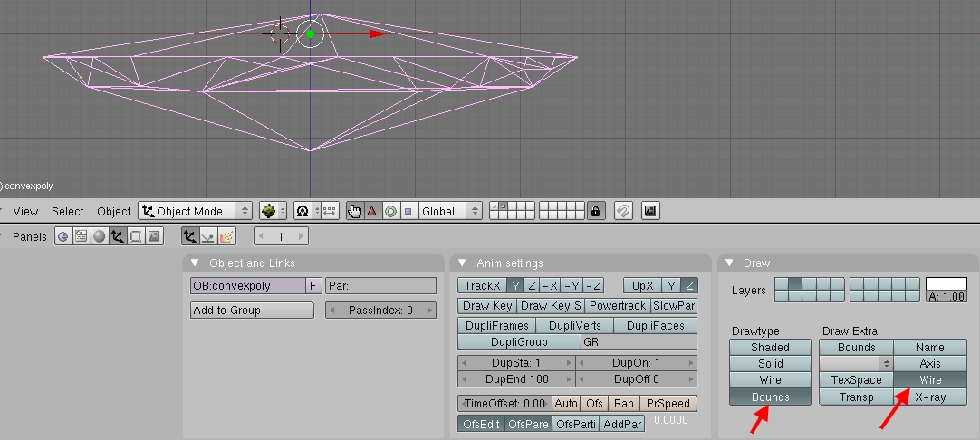Select Shaded drawtype

point(770,347)
